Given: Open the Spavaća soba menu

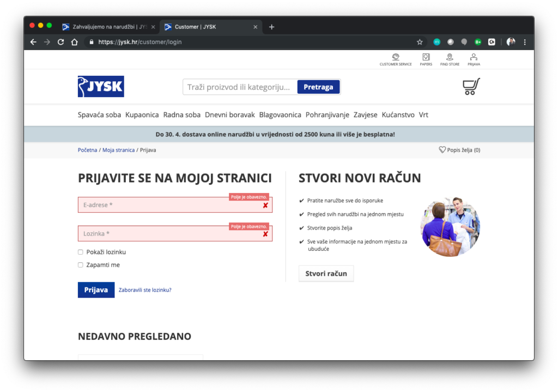Looking at the screenshot, I should coord(99,115).
